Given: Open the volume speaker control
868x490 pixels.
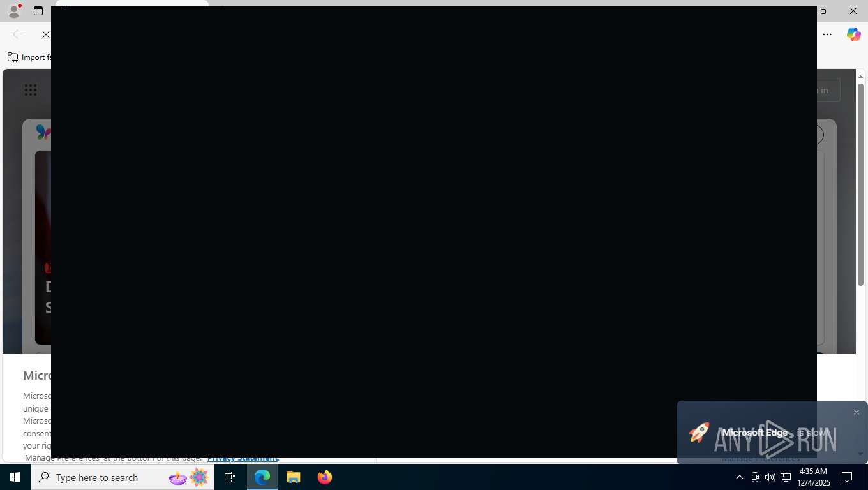Looking at the screenshot, I should (x=770, y=477).
